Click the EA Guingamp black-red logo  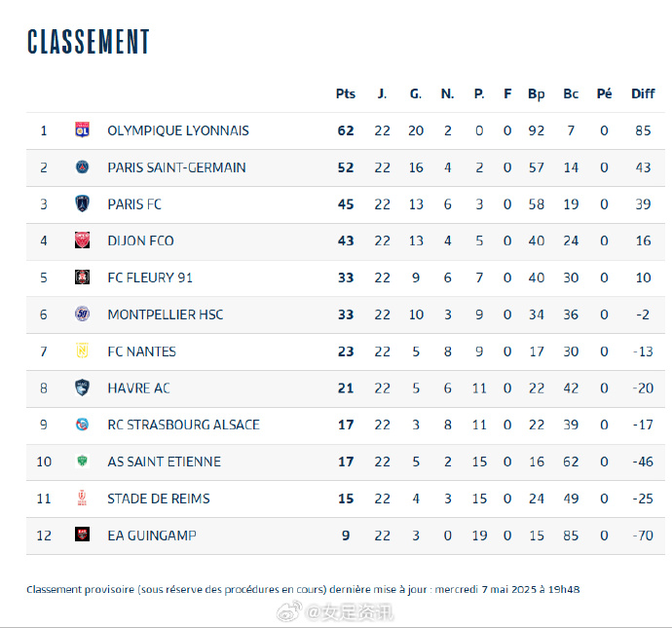[x=82, y=535]
